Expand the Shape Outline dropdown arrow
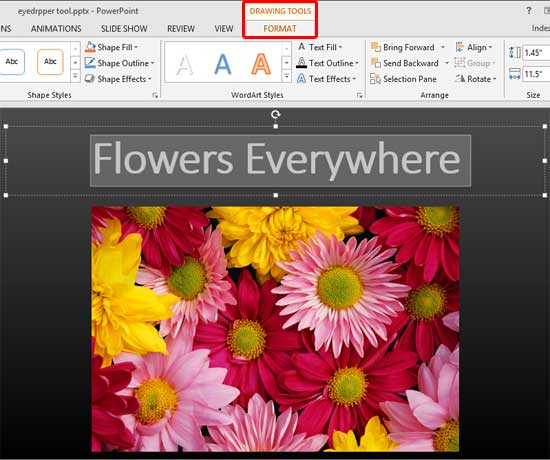The height and width of the screenshot is (460, 550). [153, 64]
